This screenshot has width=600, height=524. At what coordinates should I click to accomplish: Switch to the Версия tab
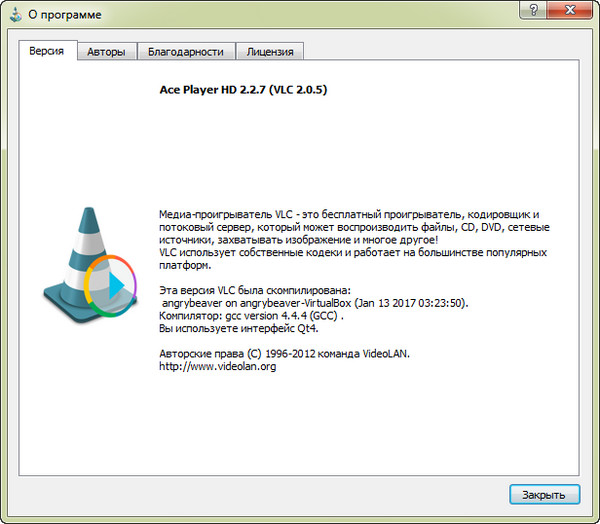[x=48, y=51]
